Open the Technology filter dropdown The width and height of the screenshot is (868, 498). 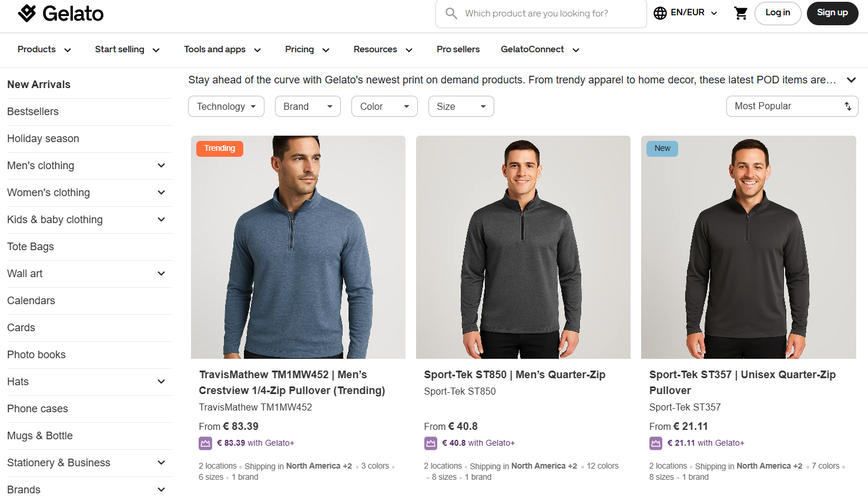coord(226,106)
